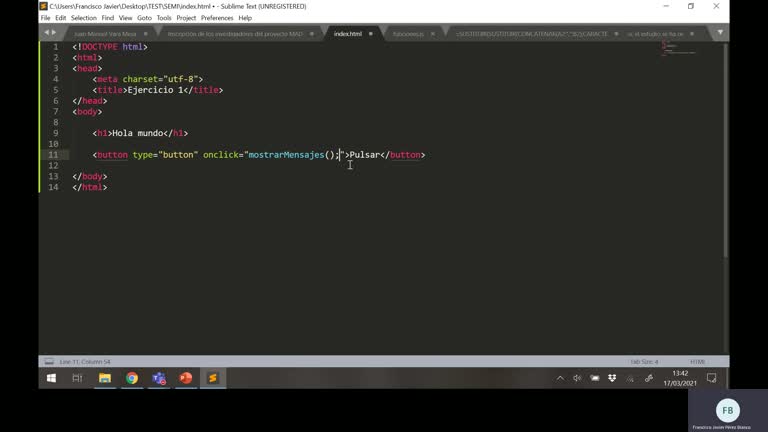Open the Goto menu
768x432 pixels.
click(x=144, y=18)
